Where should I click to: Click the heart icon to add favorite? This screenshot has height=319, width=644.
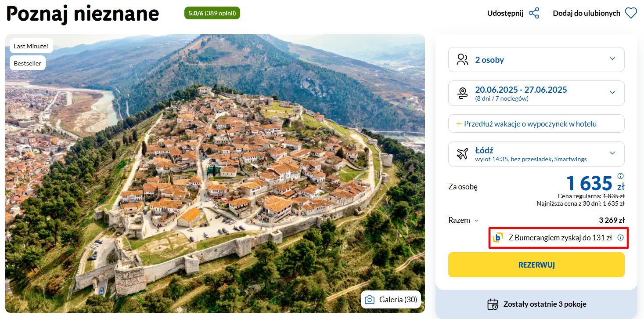[x=631, y=13]
